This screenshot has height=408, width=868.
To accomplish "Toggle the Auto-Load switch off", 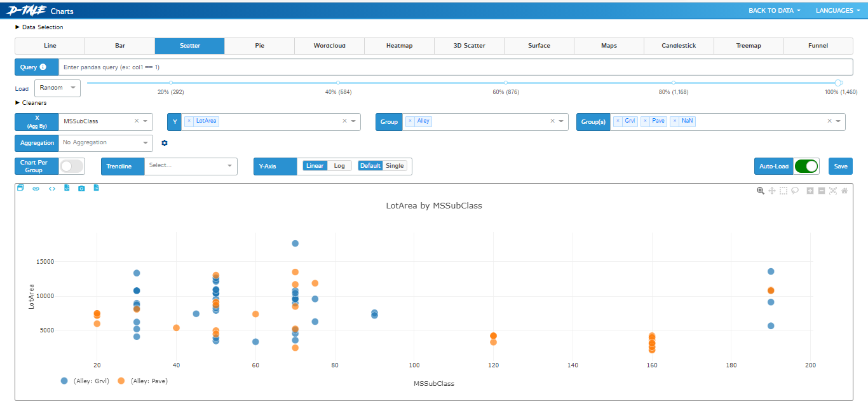I will [806, 165].
